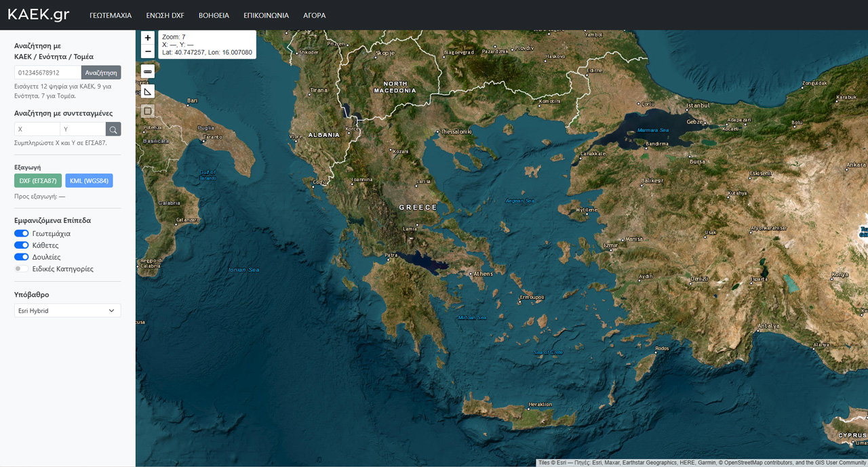The height and width of the screenshot is (467, 868).
Task: Activate the rectangle selection tool
Action: [147, 110]
